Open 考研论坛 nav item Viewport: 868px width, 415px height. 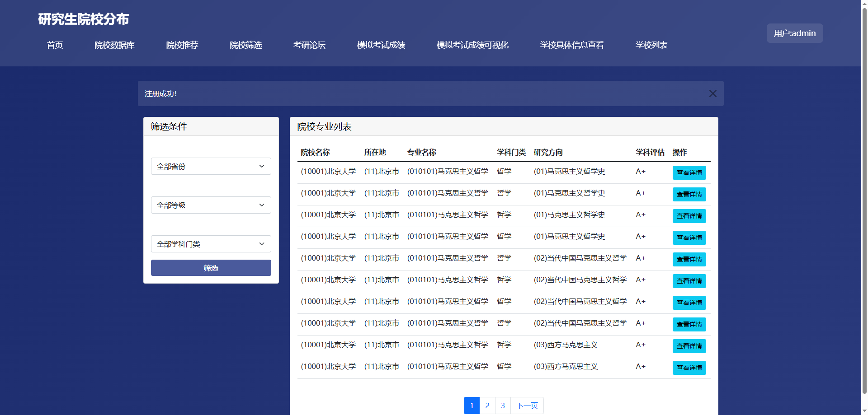pos(310,45)
